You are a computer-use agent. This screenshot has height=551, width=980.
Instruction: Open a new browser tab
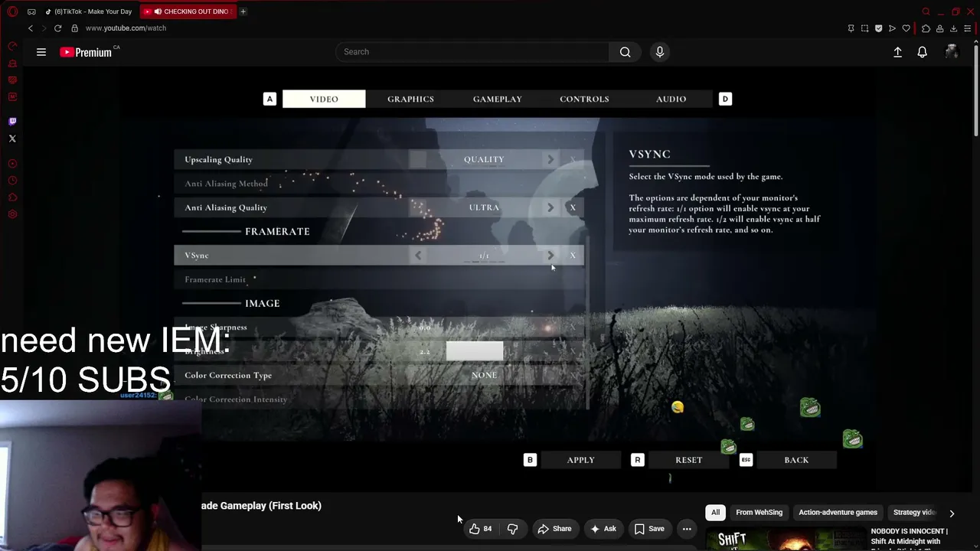[x=243, y=11]
